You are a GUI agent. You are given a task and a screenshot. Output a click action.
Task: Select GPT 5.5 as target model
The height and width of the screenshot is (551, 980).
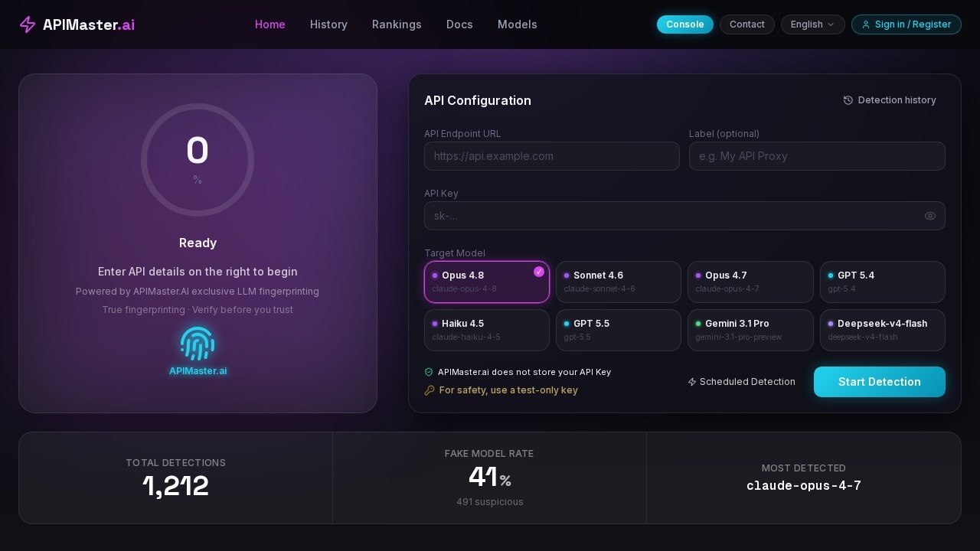tap(619, 330)
